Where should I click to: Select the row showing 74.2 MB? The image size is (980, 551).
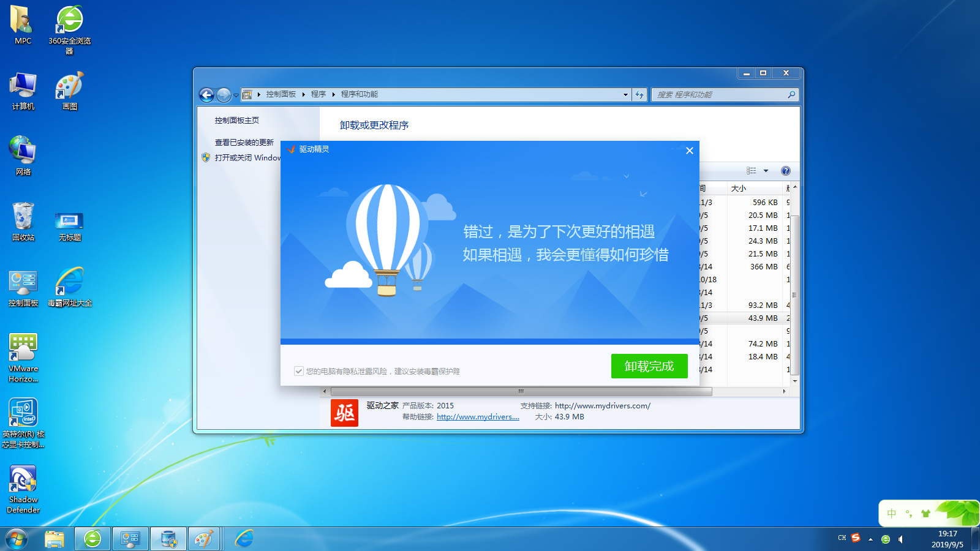(x=744, y=344)
